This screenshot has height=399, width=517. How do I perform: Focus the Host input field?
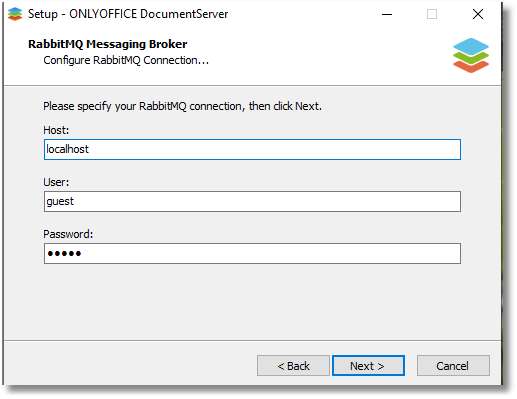pos(252,149)
